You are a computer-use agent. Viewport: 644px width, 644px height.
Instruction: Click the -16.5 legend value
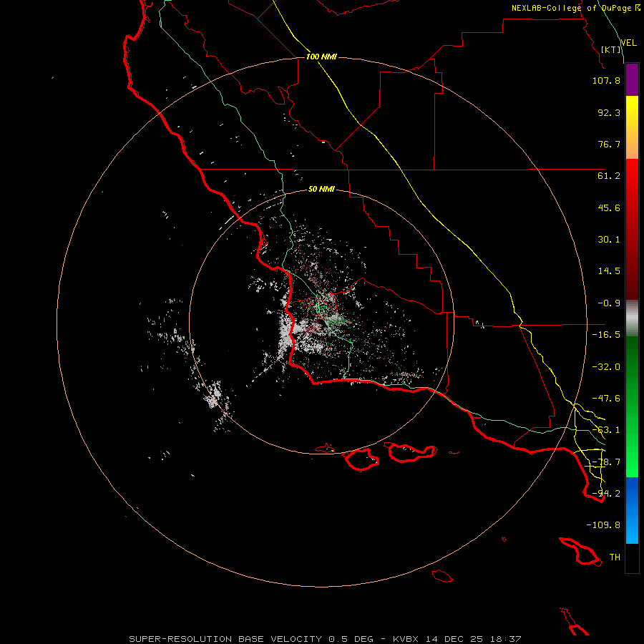606,335
